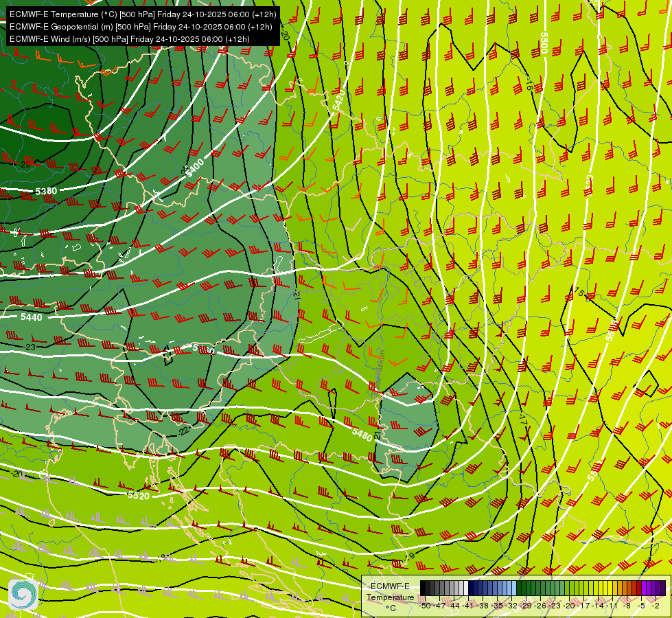
Task: Click the swirl logo icon at bottom-left
Action: tap(23, 593)
